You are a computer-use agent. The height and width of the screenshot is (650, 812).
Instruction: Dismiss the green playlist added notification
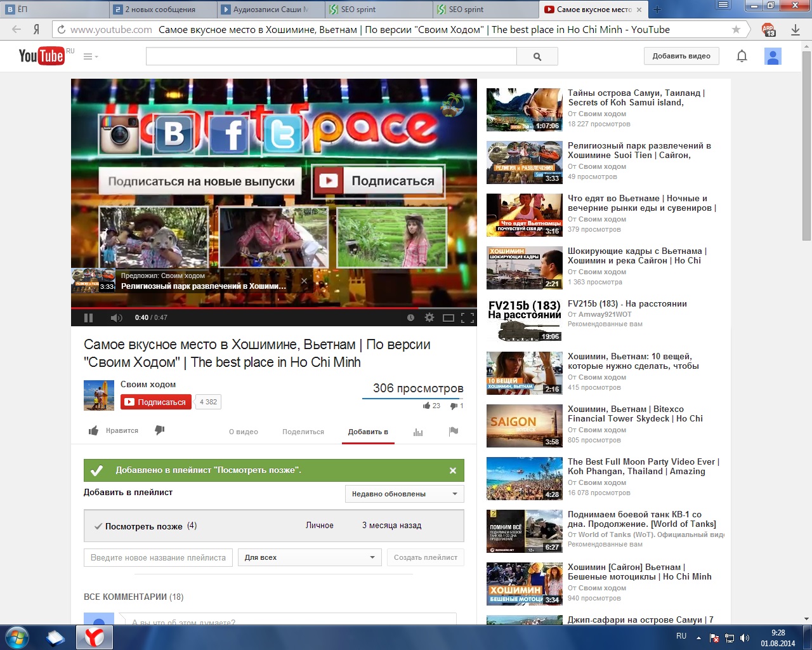(453, 470)
